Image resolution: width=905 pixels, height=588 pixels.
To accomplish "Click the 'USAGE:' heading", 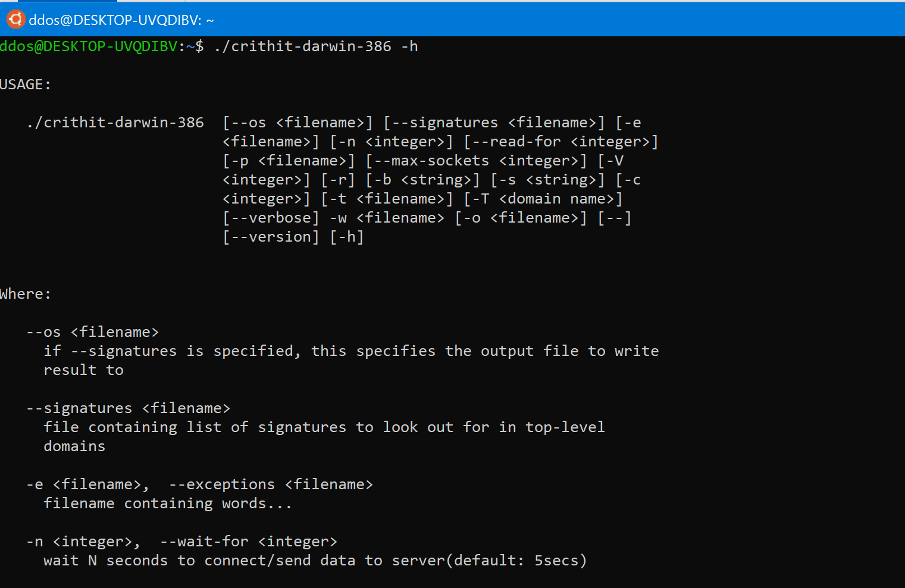I will tap(26, 85).
